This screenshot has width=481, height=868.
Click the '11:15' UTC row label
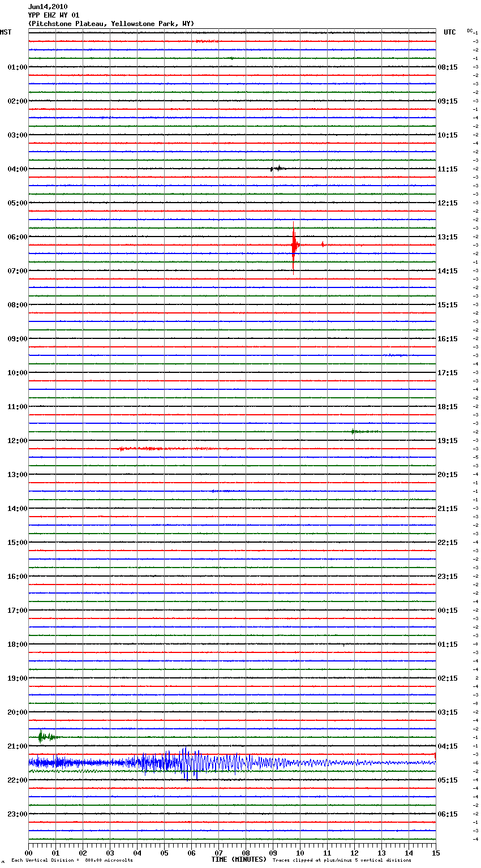(x=448, y=169)
